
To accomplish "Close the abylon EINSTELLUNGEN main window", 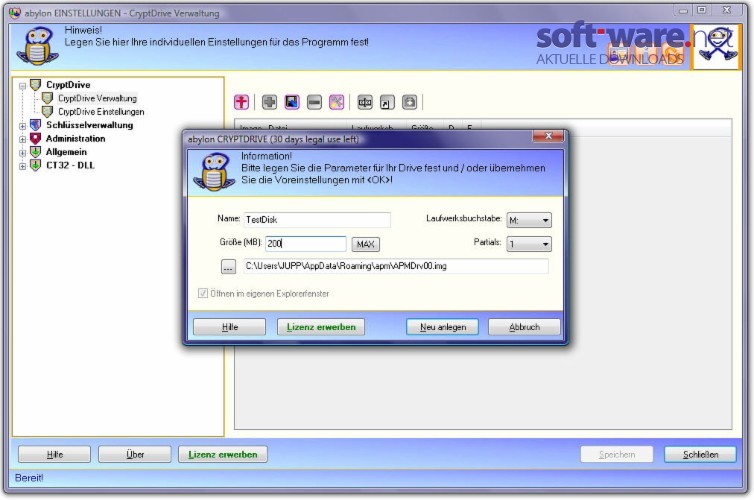I will pyautogui.click(x=727, y=10).
